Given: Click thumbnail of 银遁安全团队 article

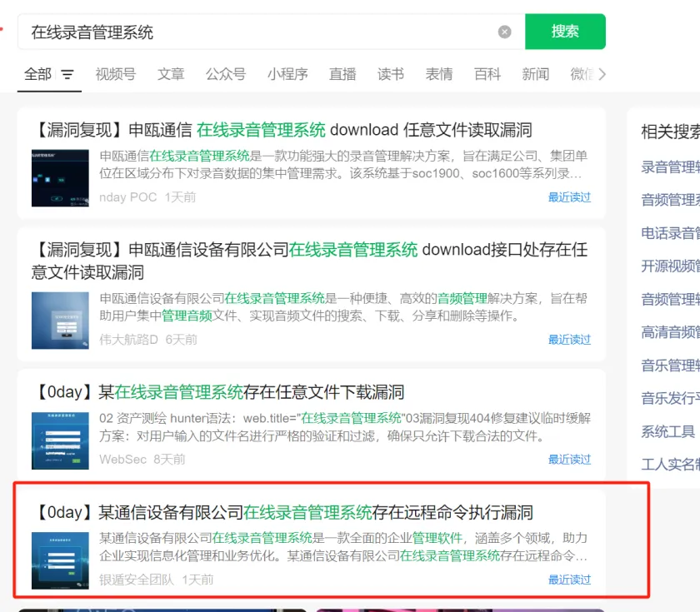Looking at the screenshot, I should tap(60, 560).
